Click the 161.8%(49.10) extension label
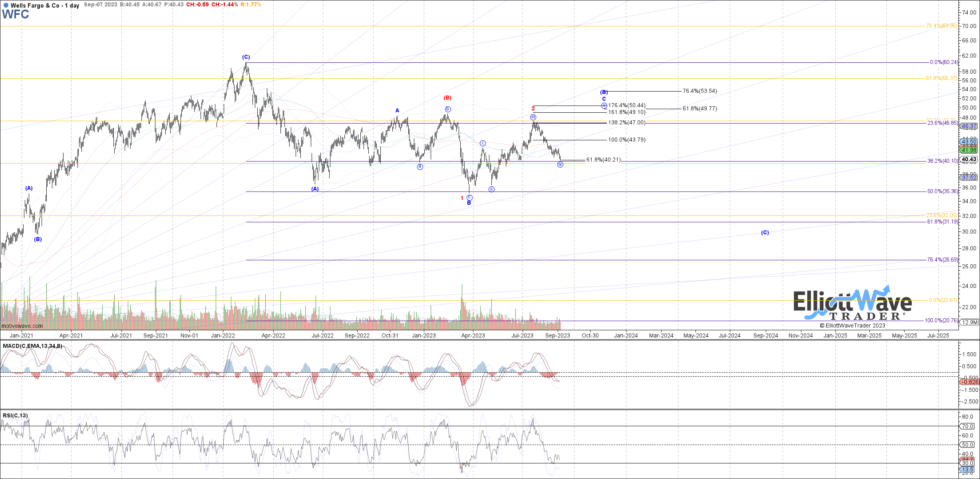980x479 pixels. pyautogui.click(x=627, y=112)
